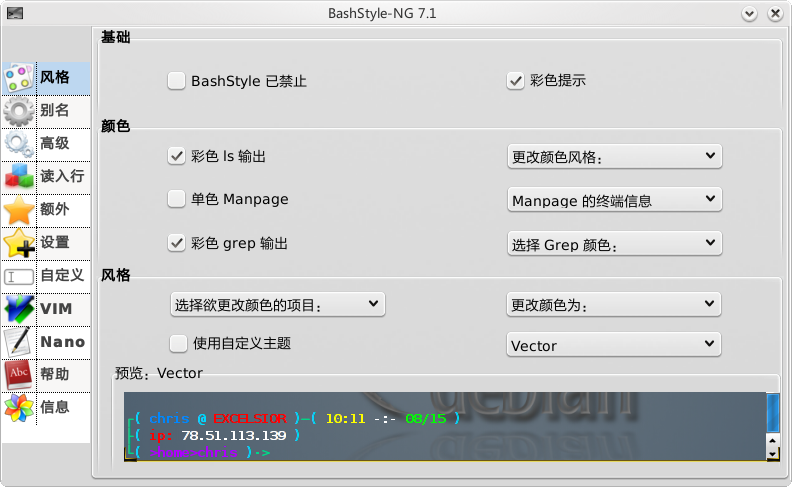Open the VIM tab label
The image size is (792, 487).
click(56, 309)
